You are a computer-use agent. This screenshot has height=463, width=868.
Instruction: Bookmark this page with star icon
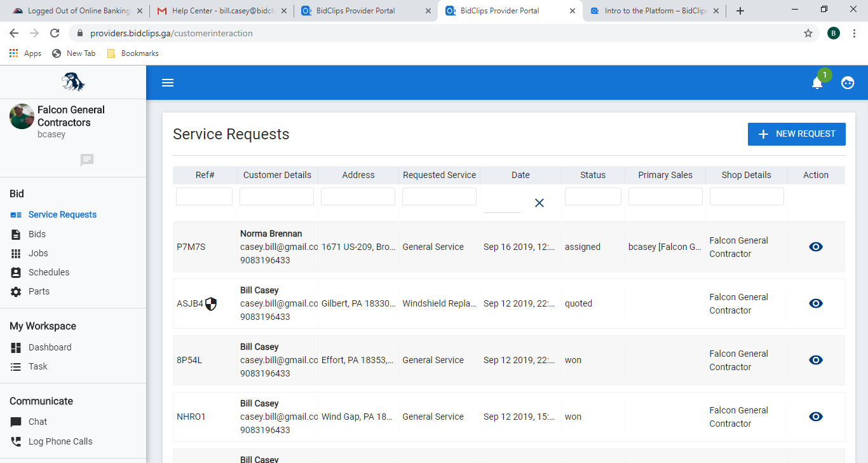(808, 33)
